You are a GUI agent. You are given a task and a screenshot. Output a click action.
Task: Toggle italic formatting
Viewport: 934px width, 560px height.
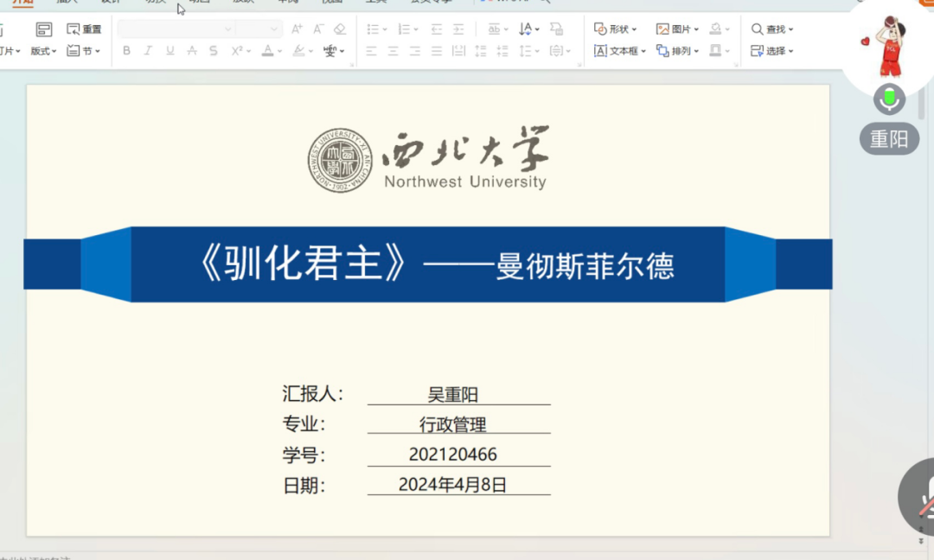pos(148,51)
